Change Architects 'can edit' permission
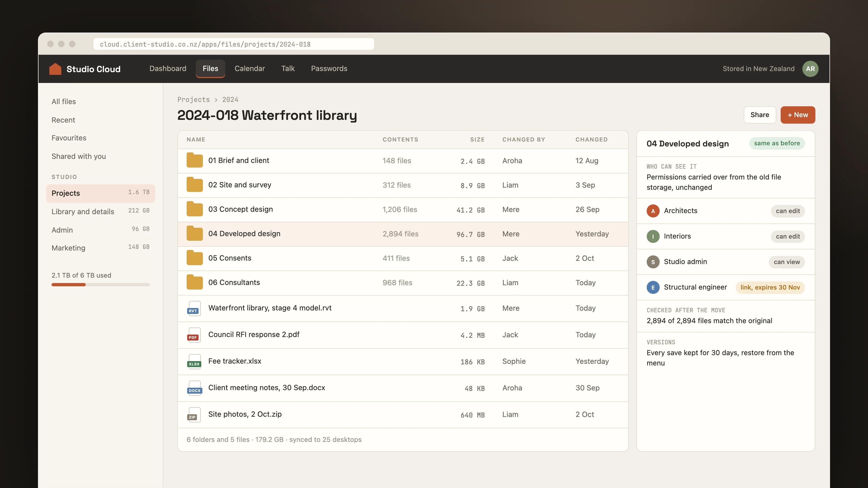The height and width of the screenshot is (488, 868). pyautogui.click(x=787, y=211)
